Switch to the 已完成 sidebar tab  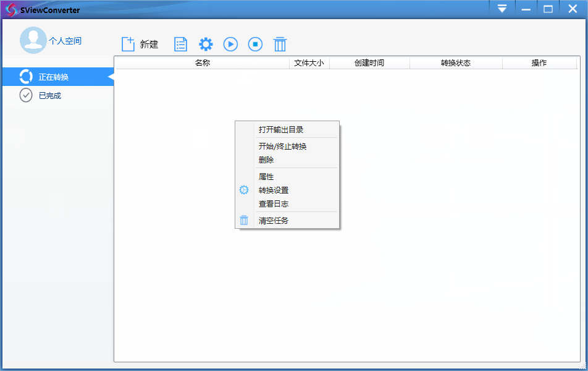(x=49, y=96)
